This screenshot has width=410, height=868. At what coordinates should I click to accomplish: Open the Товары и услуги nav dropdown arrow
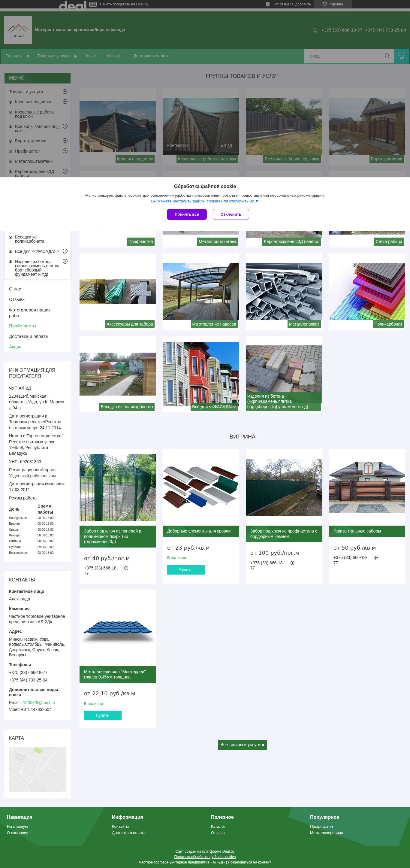75,56
